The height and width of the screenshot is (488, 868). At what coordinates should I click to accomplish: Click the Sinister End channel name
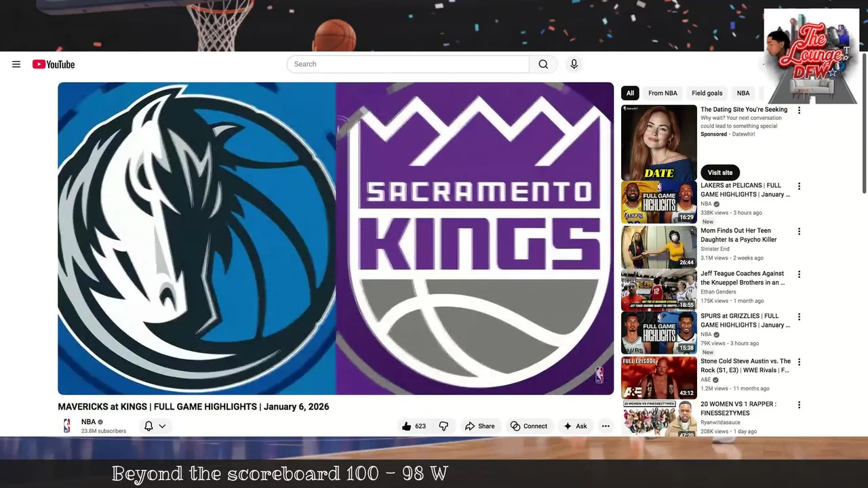(715, 249)
